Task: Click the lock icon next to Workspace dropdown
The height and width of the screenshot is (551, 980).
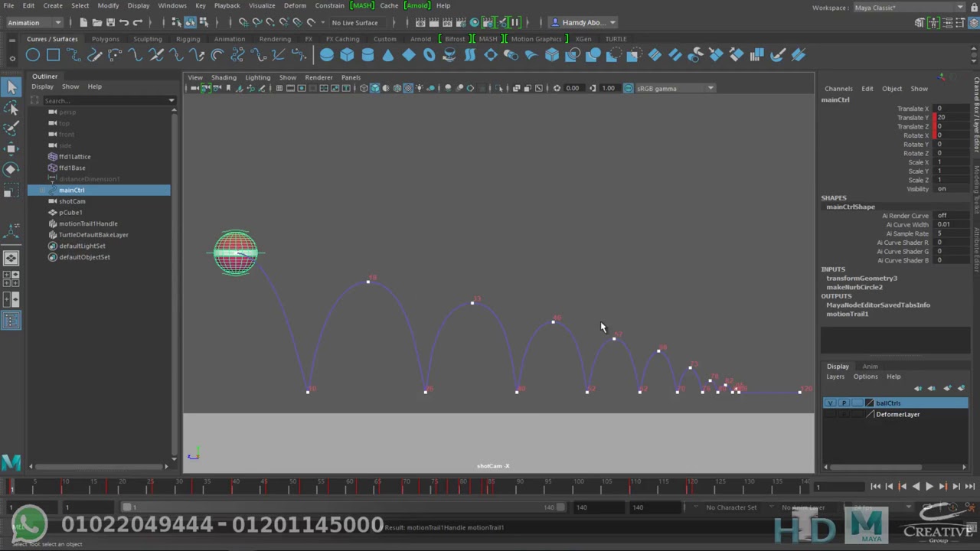Action: (x=973, y=8)
